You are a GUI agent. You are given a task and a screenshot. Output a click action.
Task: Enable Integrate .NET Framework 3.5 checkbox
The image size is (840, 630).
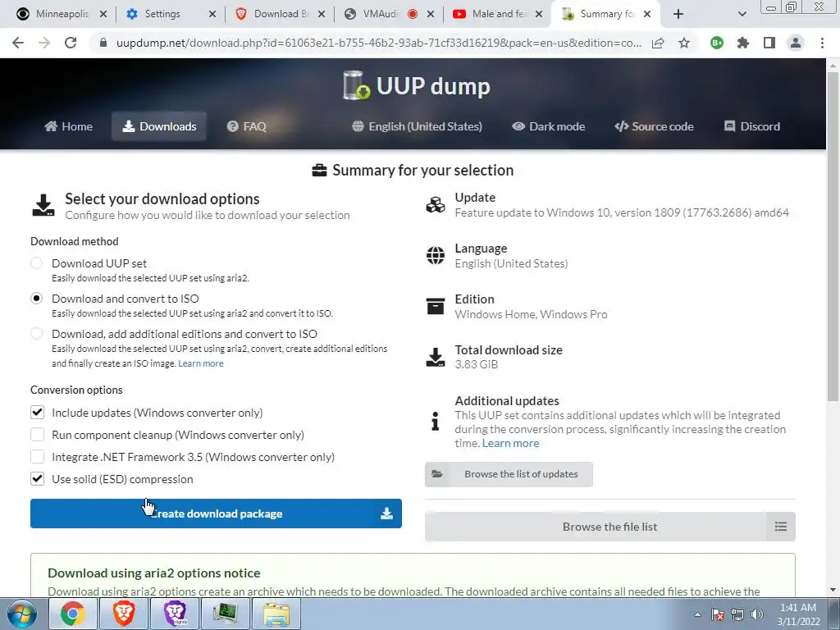point(37,457)
